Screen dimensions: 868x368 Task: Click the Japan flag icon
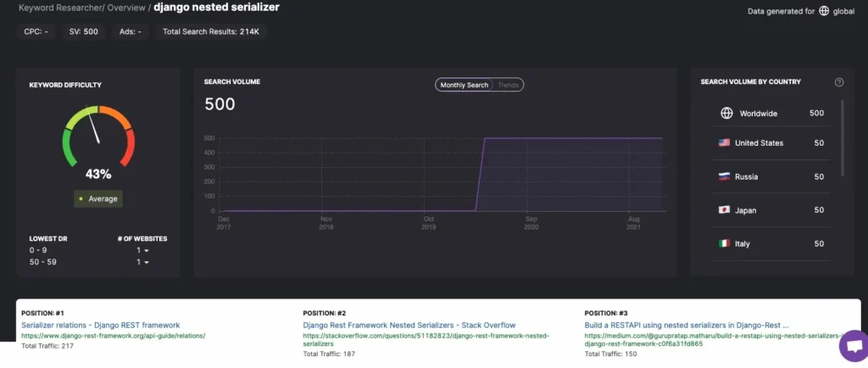(724, 209)
